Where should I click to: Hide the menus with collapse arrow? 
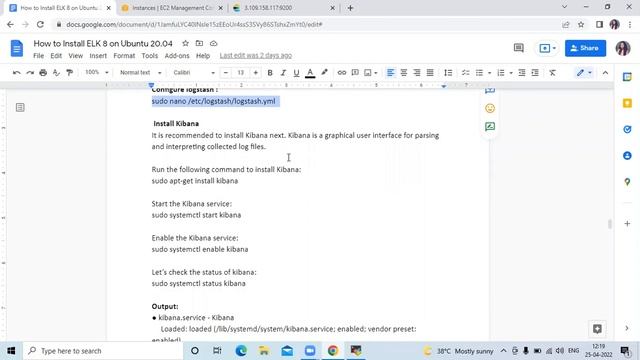[x=605, y=73]
